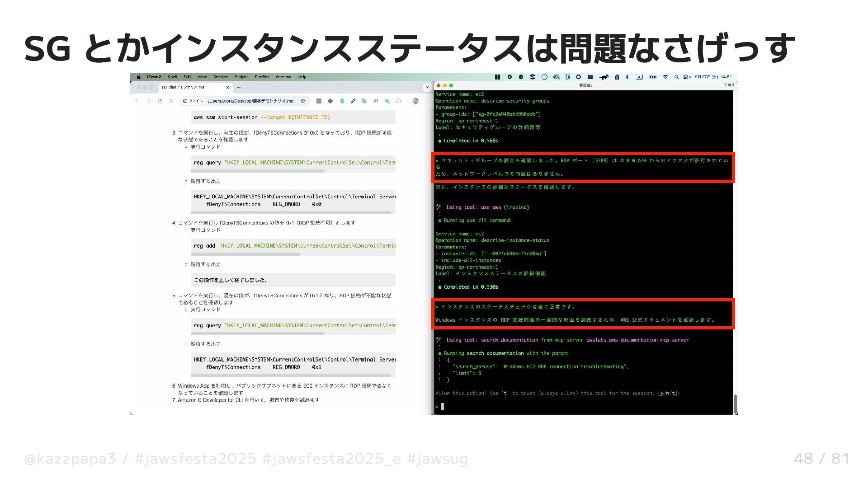
Task: Expand the tab search dropdown arrow
Action: point(427,87)
